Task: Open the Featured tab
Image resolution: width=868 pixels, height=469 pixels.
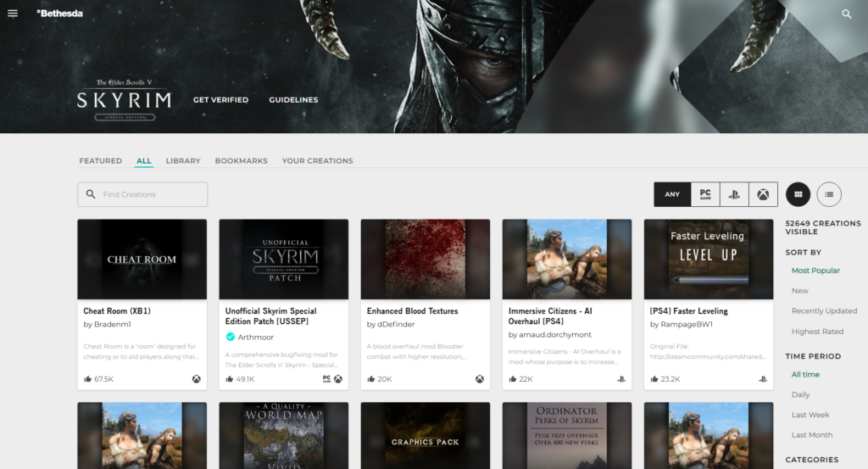Action: click(101, 161)
